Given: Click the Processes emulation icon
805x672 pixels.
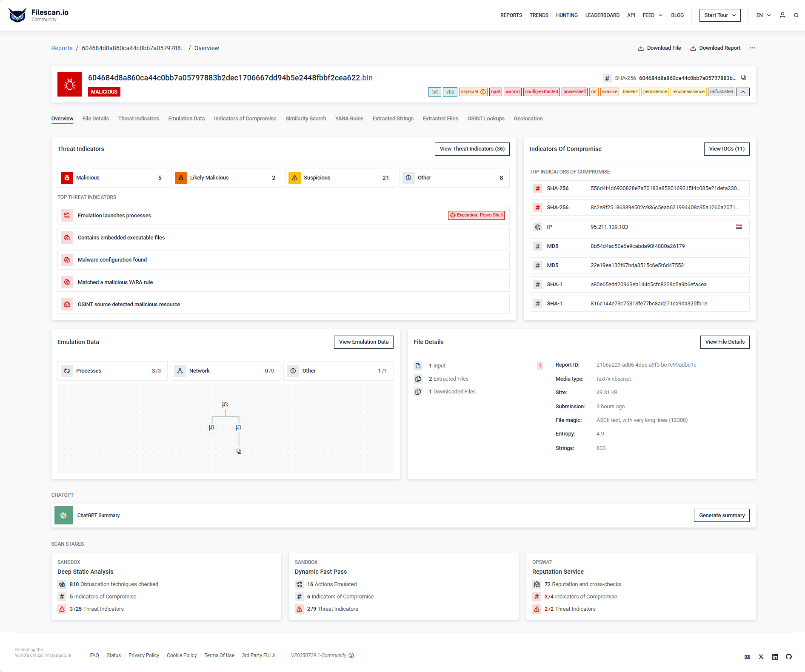Looking at the screenshot, I should point(67,371).
